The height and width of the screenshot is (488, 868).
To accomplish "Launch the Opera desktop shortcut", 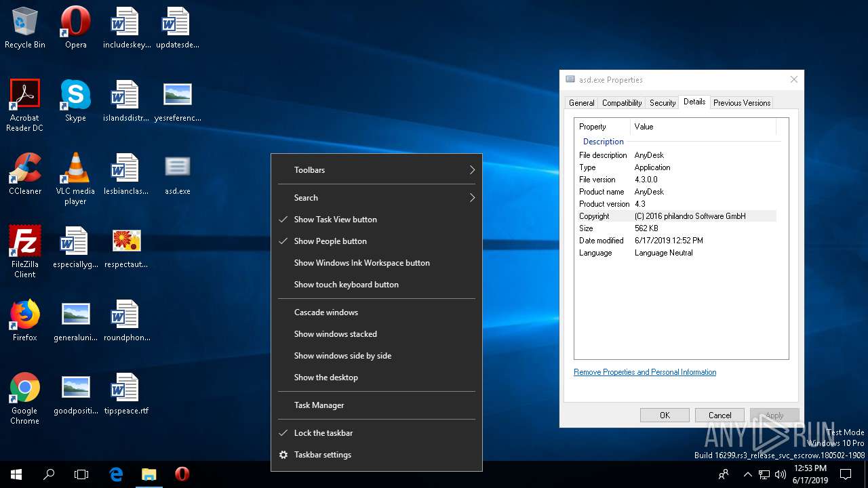I will [75, 27].
